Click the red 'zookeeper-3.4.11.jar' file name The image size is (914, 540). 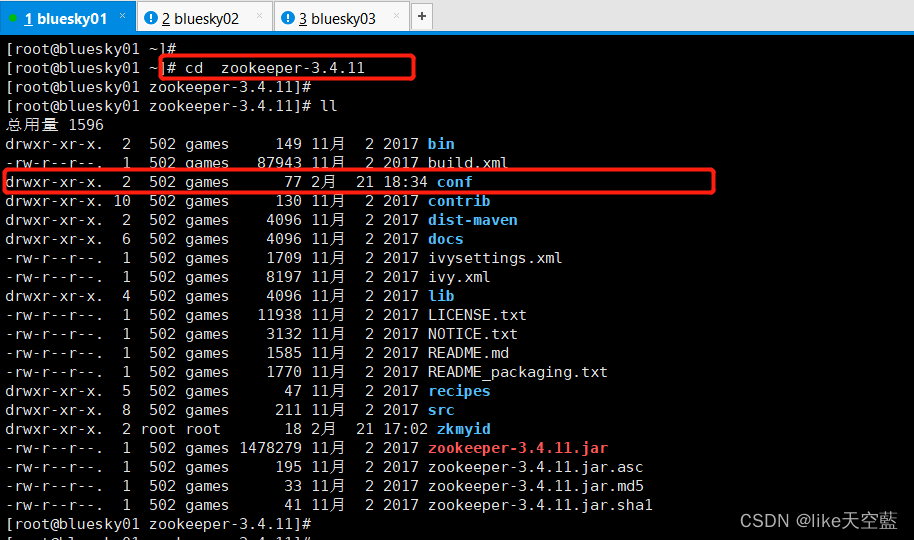[x=517, y=448]
